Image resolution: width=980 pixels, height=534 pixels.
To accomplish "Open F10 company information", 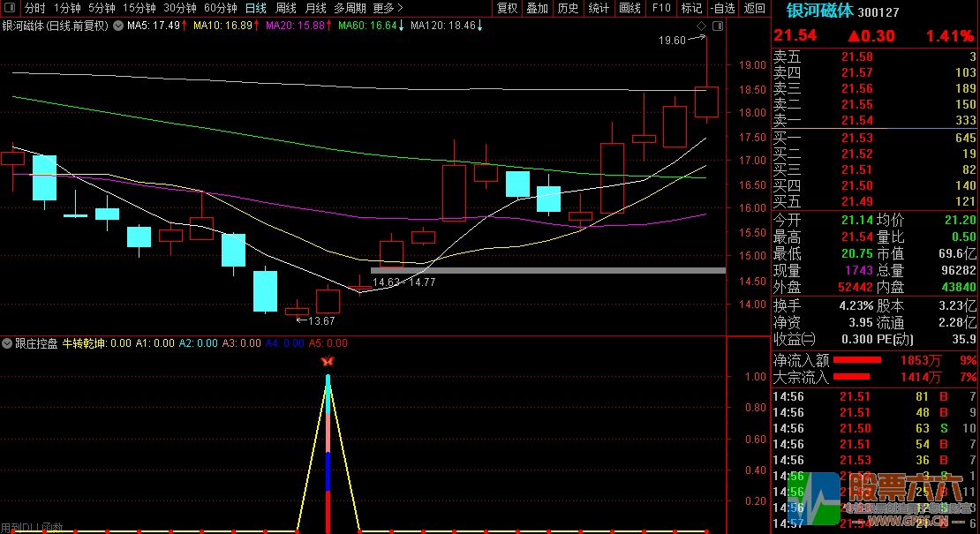I will coord(660,8).
